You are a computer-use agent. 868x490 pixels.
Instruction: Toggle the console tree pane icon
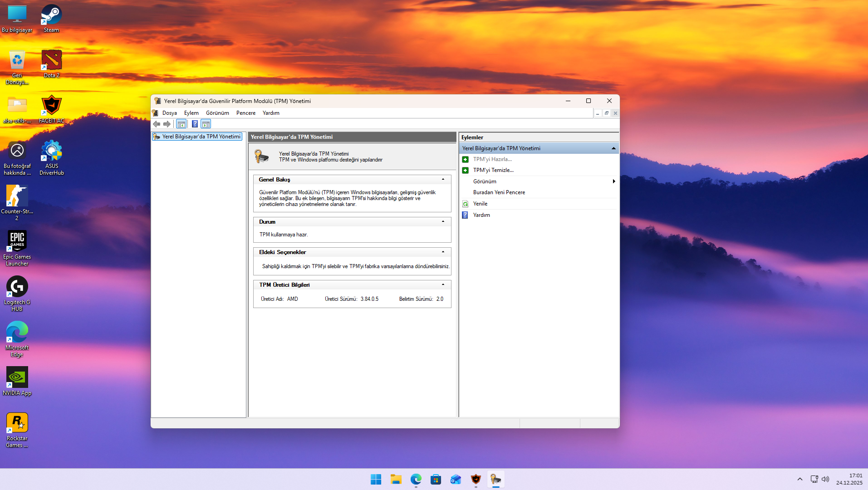click(x=181, y=124)
